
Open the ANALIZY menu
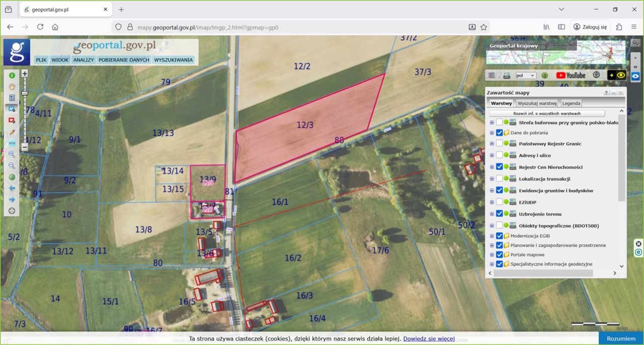click(x=84, y=60)
